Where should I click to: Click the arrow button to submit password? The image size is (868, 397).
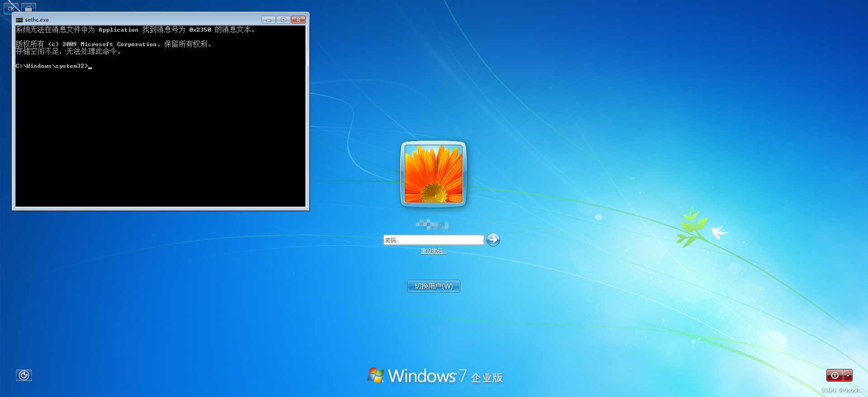point(493,240)
